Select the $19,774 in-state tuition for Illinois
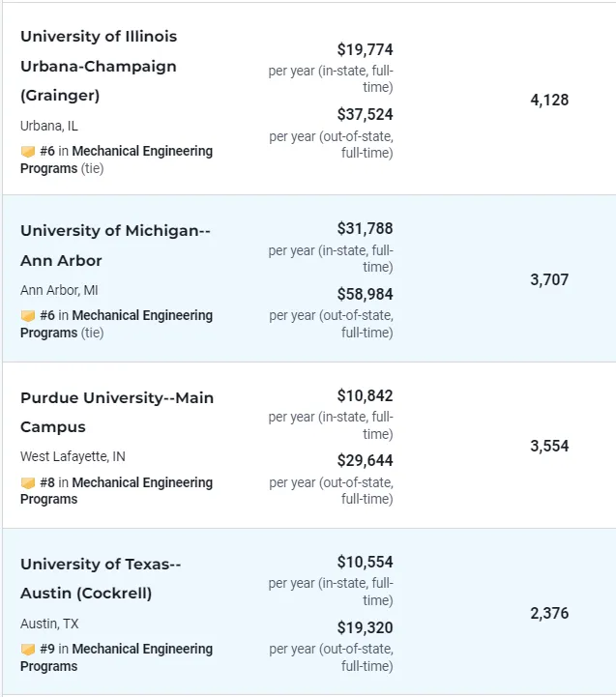616x697 pixels. tap(365, 49)
